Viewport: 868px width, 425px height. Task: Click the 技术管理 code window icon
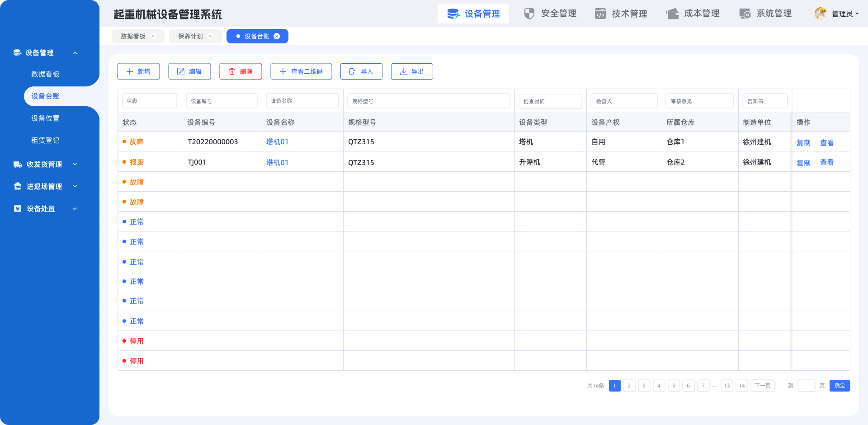tap(600, 14)
